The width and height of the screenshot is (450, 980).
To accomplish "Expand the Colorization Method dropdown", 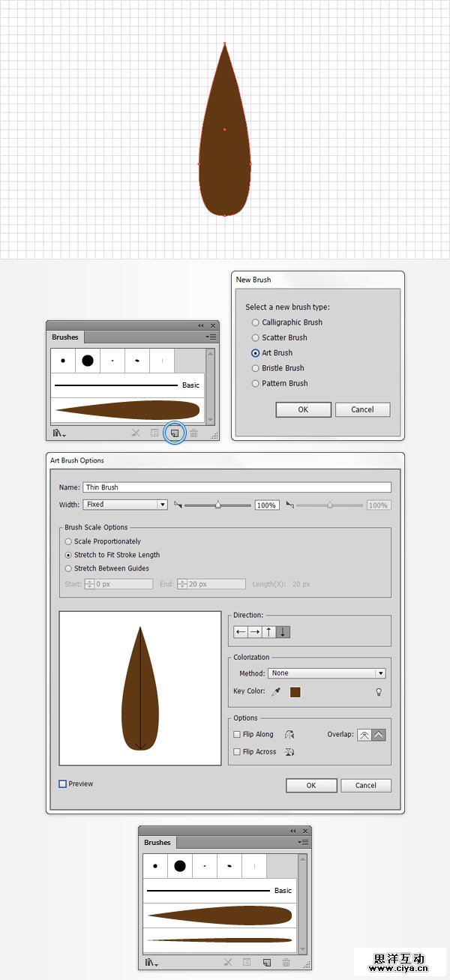I will [x=328, y=673].
